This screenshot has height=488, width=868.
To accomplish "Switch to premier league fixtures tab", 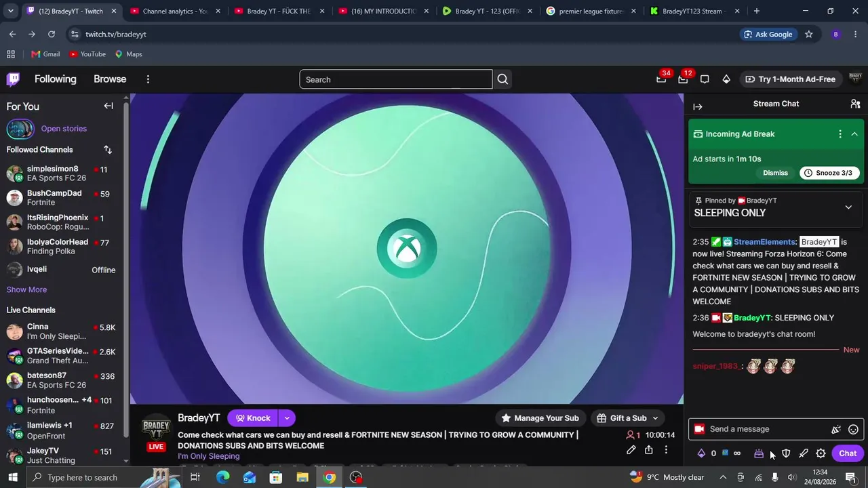I will 591,11.
